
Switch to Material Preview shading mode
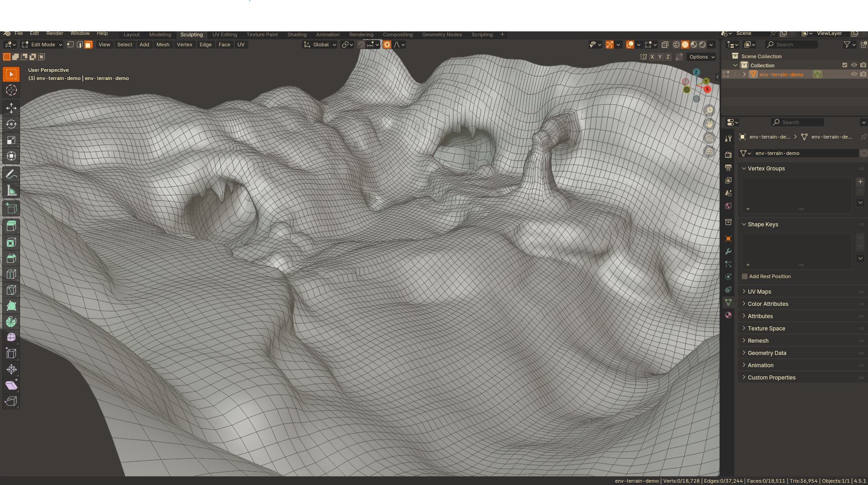tap(693, 45)
